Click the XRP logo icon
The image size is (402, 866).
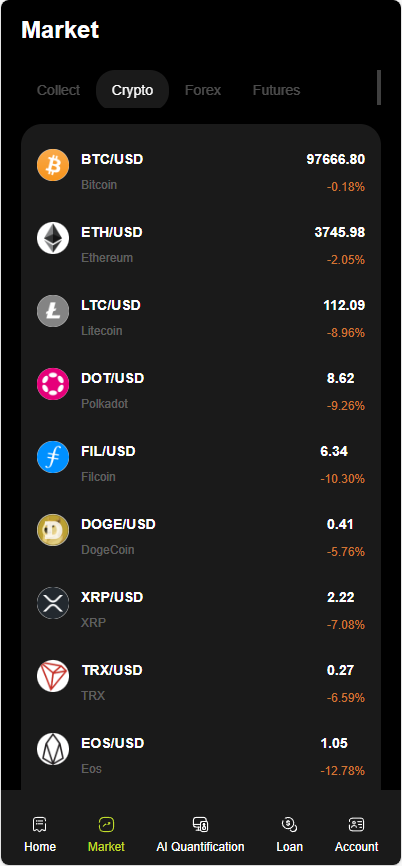pos(53,603)
